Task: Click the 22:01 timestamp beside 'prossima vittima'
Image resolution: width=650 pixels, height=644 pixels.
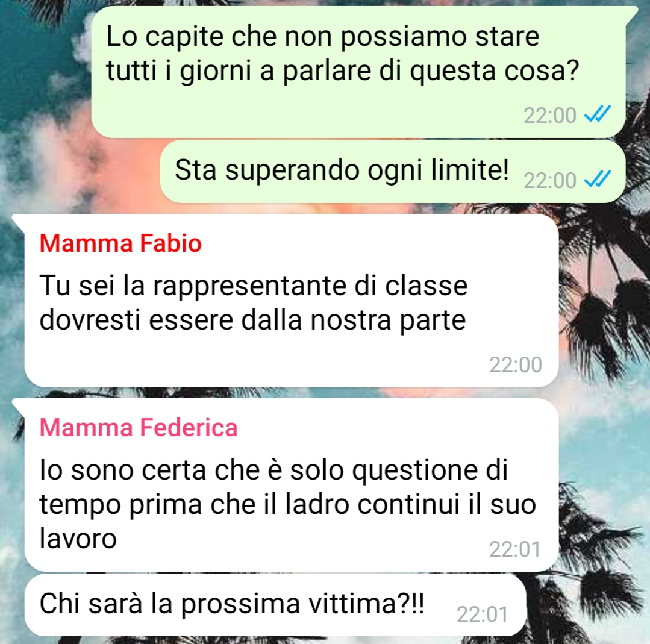Action: [x=483, y=614]
